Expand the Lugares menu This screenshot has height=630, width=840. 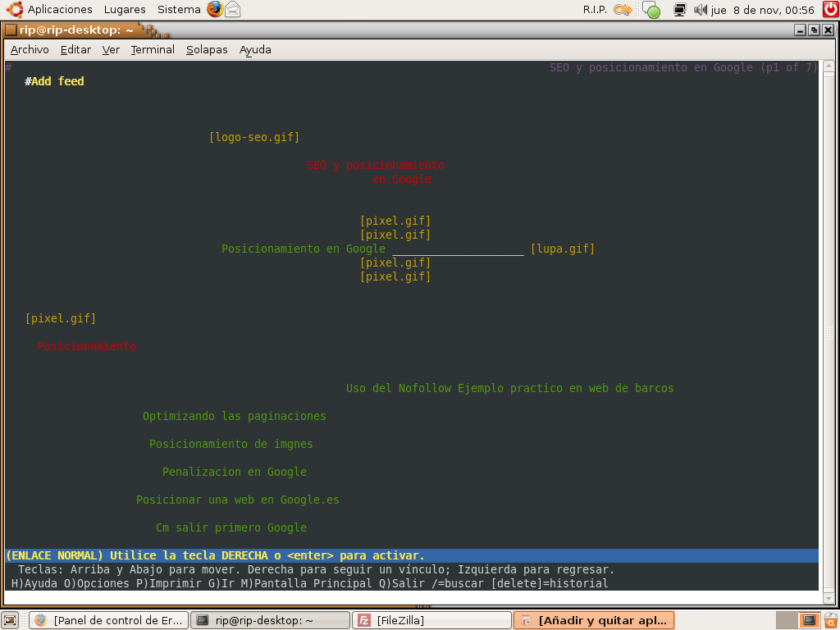click(x=125, y=10)
